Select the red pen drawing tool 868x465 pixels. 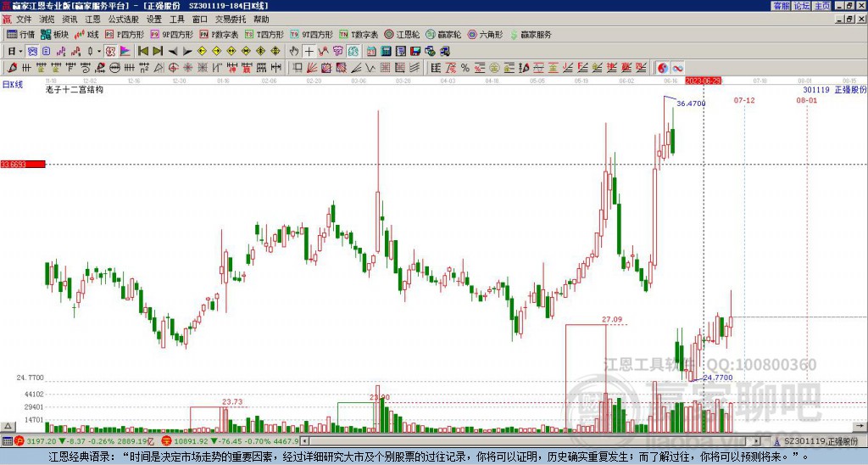tap(12, 68)
